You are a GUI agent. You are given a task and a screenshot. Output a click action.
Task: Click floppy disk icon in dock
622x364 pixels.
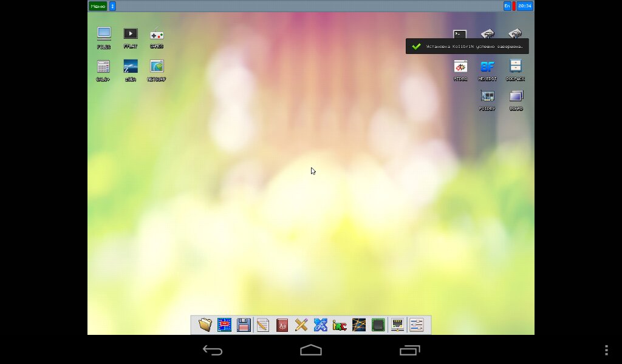tap(244, 325)
